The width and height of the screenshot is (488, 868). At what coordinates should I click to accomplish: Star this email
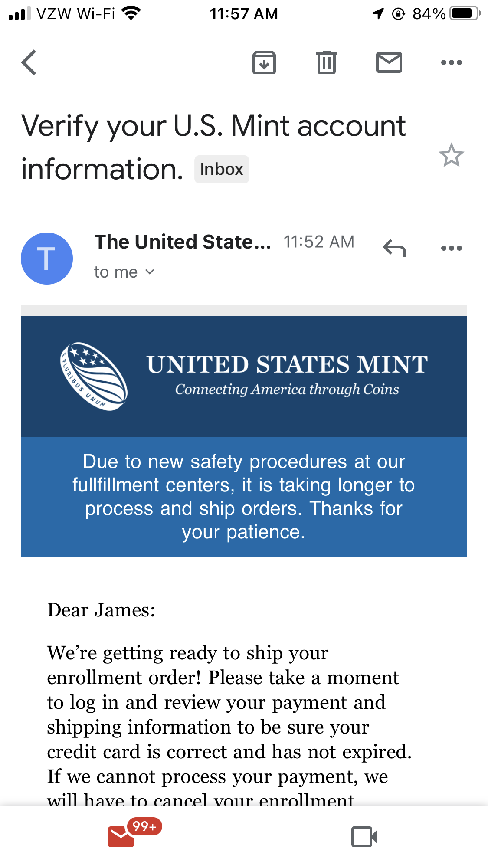point(452,155)
